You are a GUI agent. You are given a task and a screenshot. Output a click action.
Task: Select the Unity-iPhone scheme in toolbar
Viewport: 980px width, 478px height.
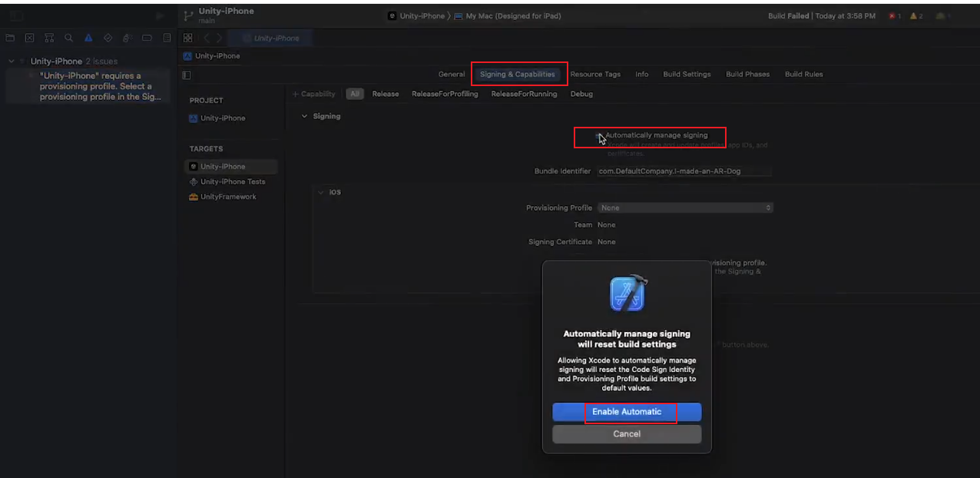(x=416, y=16)
